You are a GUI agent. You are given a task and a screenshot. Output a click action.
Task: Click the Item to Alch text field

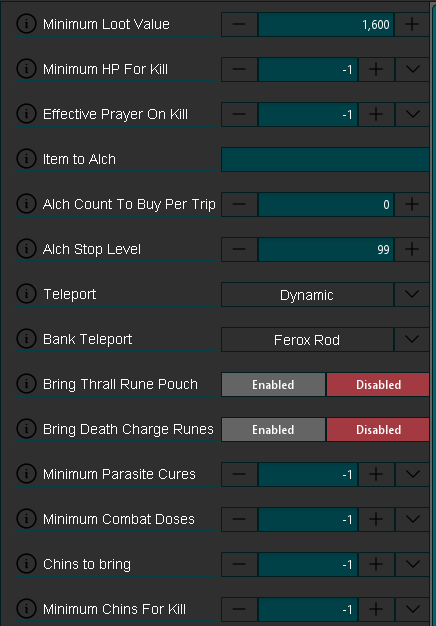(325, 159)
